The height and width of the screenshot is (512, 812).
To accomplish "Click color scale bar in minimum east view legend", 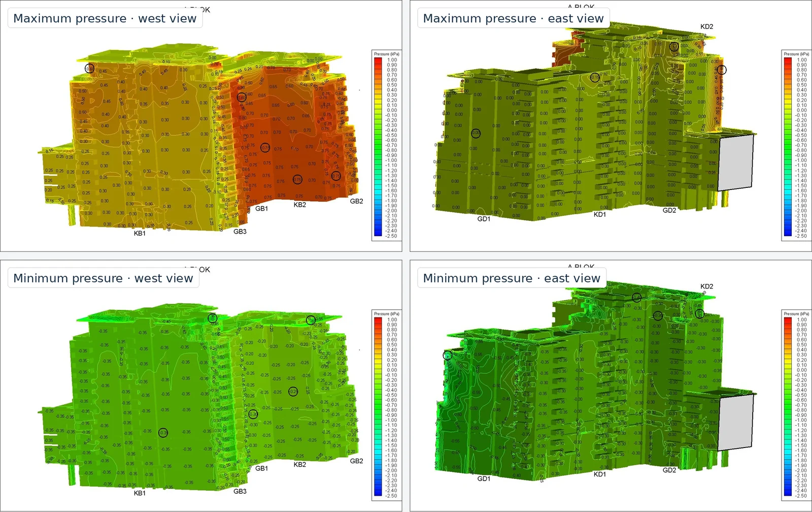I will click(x=788, y=407).
